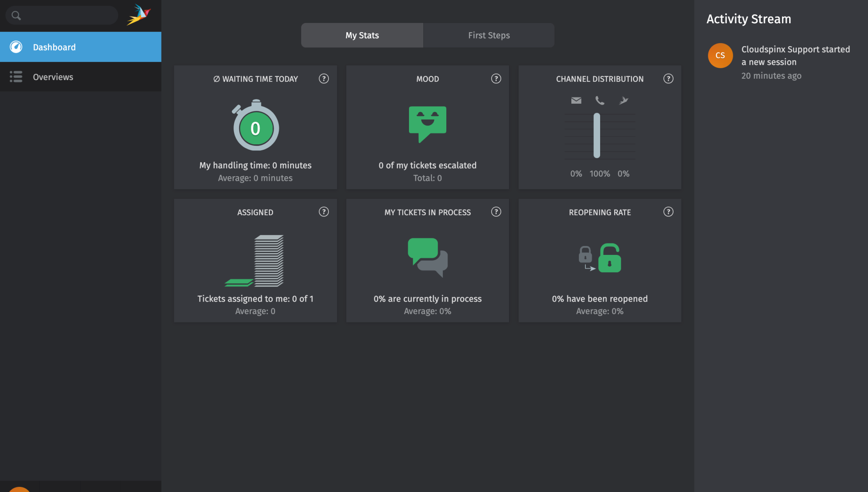
Task: Open the Overviews sidebar entry
Action: [53, 77]
